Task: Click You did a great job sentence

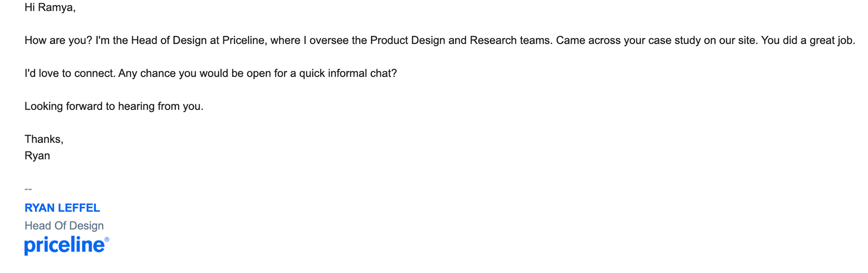Action: 808,41
